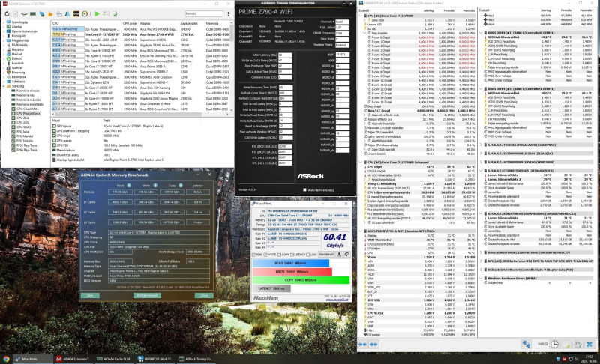Toggle the READ checkbox in MaxxMem

point(253,255)
